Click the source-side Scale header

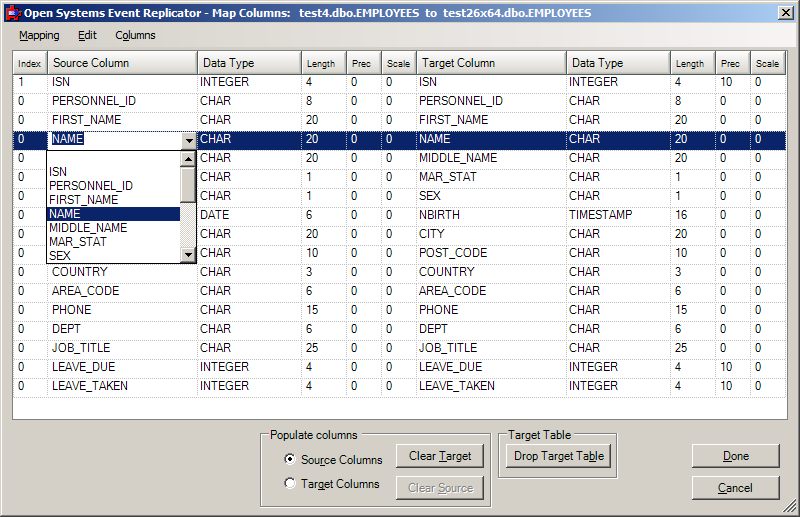pyautogui.click(x=398, y=63)
